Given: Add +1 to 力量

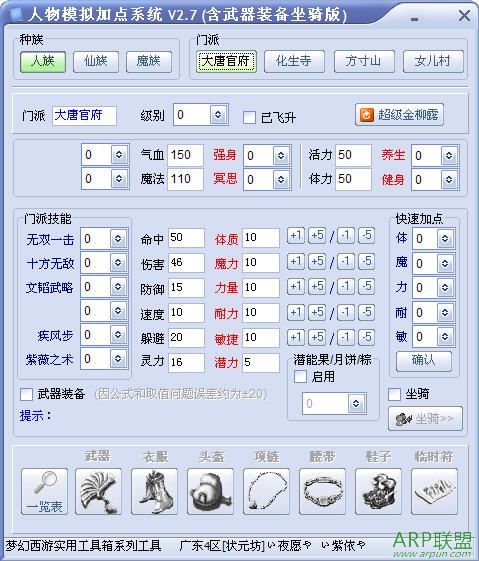Looking at the screenshot, I should 296,287.
